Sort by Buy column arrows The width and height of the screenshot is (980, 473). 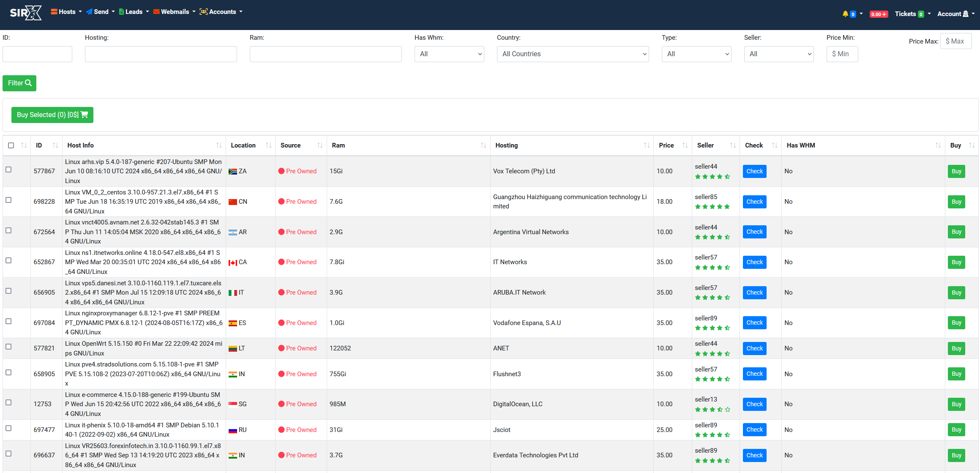972,145
